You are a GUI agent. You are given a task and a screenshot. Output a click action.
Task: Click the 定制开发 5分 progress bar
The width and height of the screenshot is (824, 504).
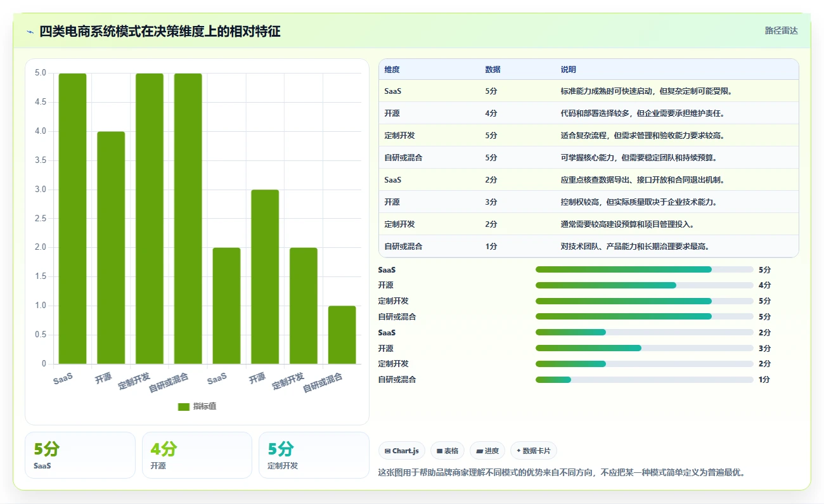[645, 301]
